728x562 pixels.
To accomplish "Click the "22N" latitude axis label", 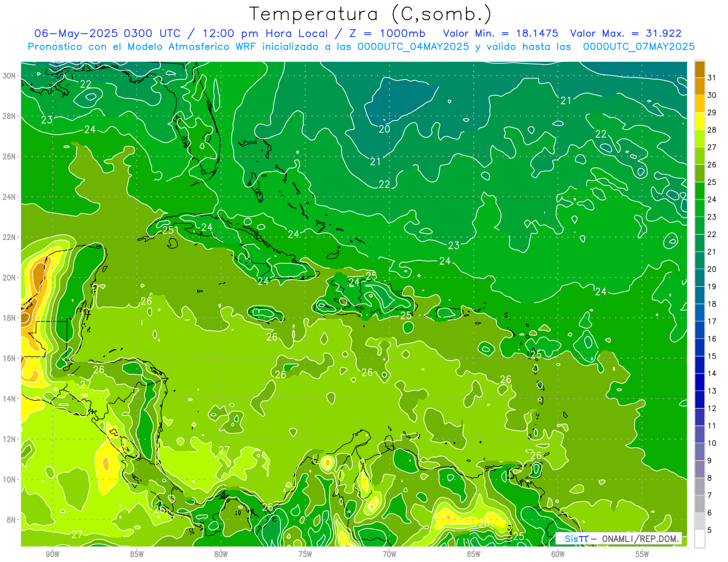I will [8, 237].
